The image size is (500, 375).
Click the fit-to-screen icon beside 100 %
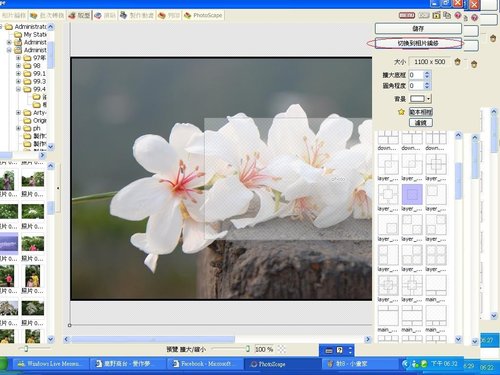(282, 349)
